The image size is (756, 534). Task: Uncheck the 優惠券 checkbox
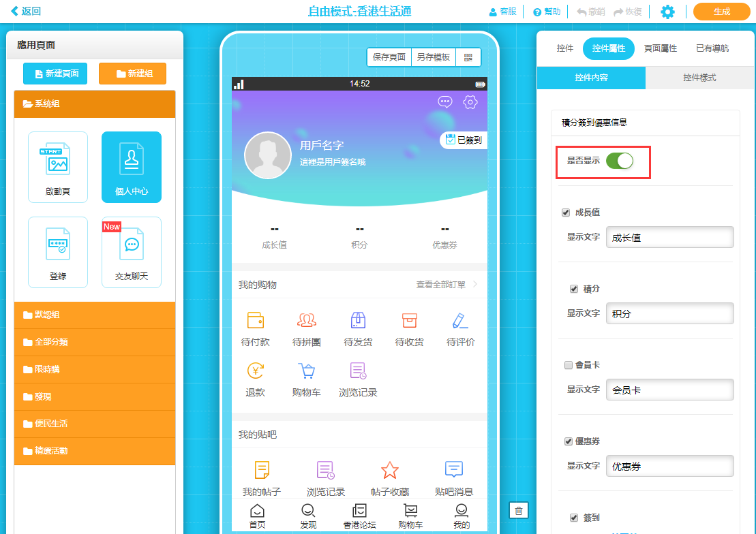(569, 441)
